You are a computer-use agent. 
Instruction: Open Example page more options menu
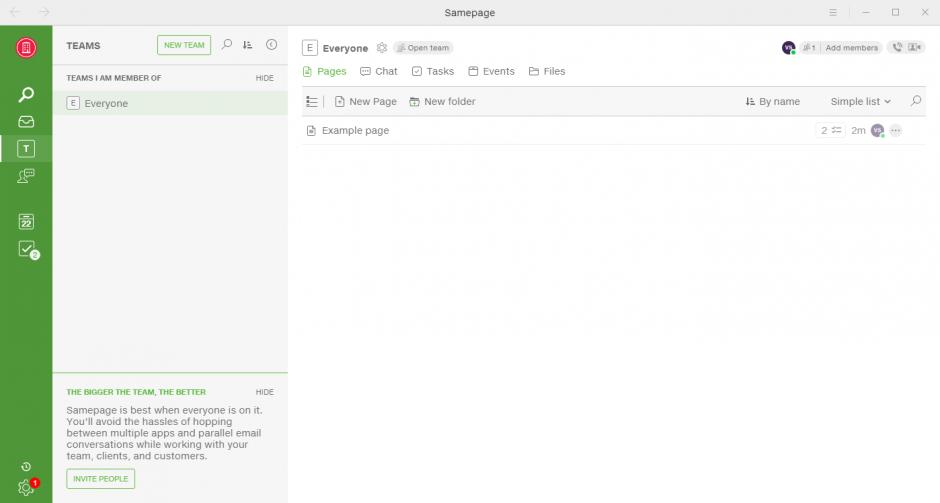(x=896, y=131)
